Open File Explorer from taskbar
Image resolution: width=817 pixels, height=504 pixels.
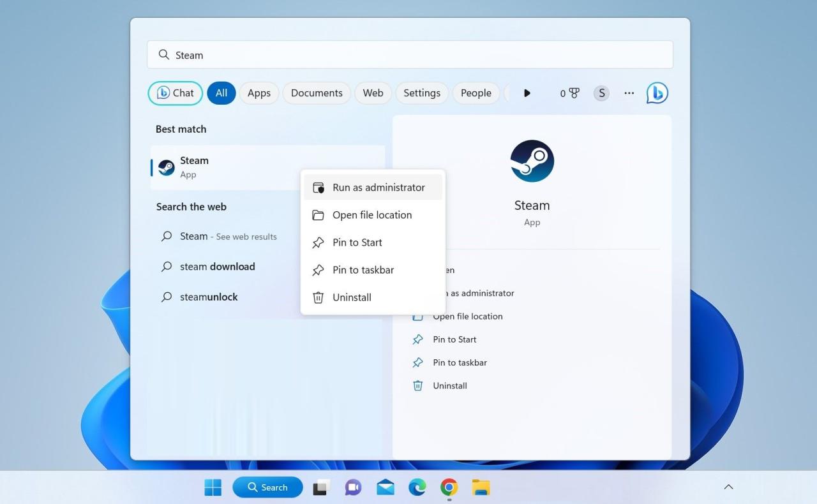pyautogui.click(x=481, y=487)
